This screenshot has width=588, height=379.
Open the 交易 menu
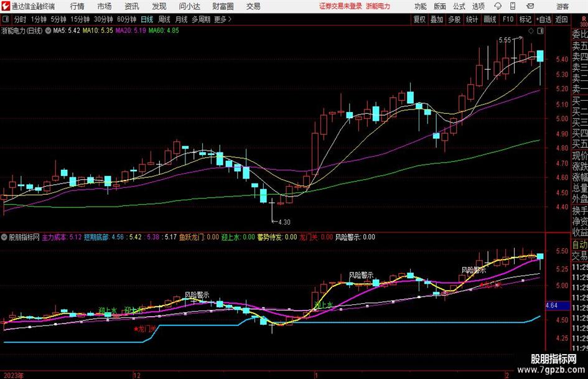coord(253,6)
